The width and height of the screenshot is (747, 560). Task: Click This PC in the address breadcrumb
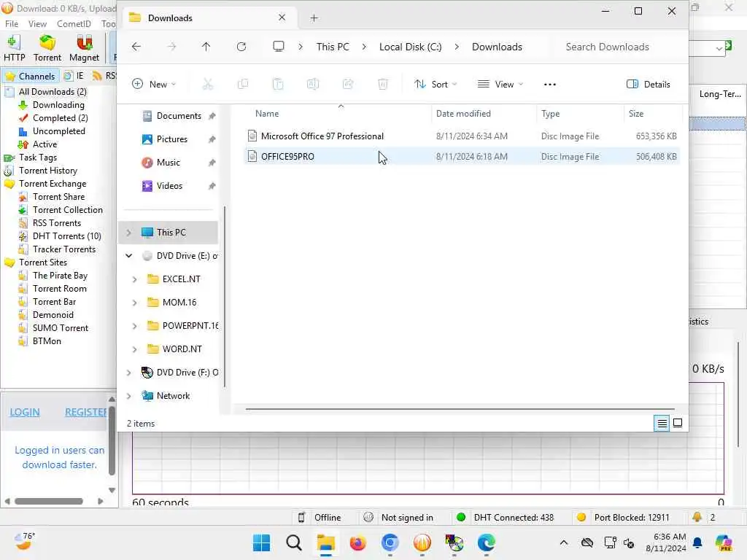tap(333, 47)
